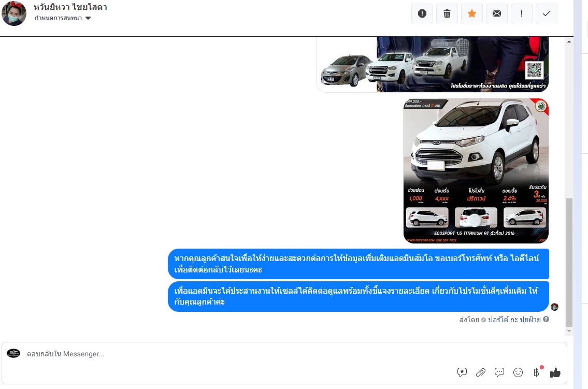Open saved replies star-bubble icon
This screenshot has width=588, height=389.
(x=462, y=372)
